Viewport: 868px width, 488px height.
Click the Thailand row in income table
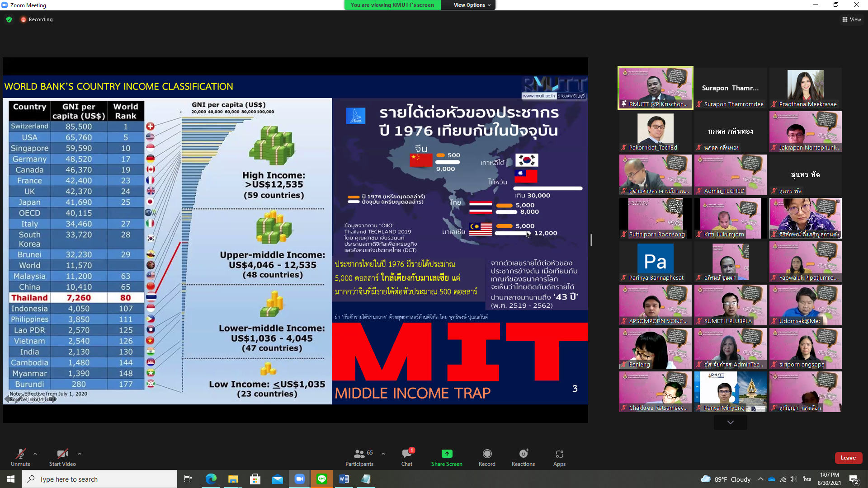tap(76, 298)
